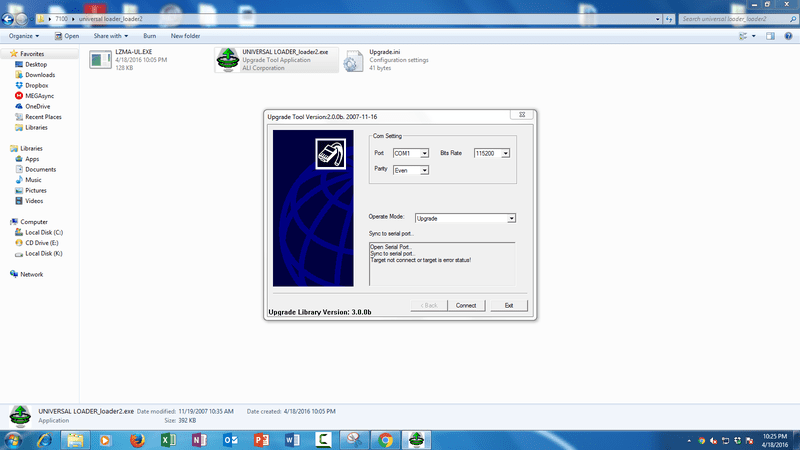The image size is (800, 450).
Task: Open the Parity Even dropdown
Action: (x=411, y=170)
